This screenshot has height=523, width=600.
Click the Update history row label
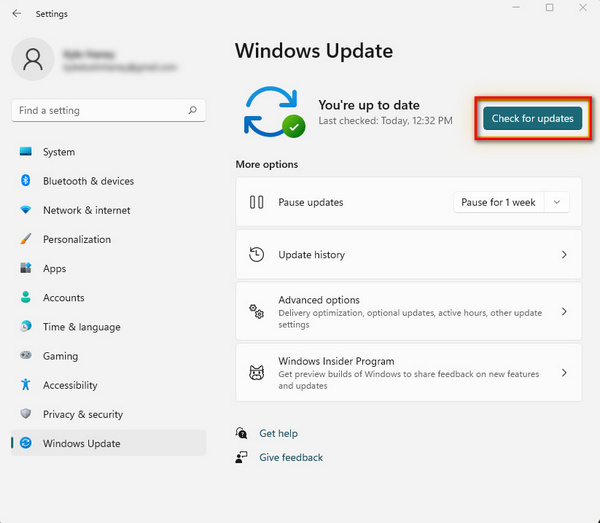[x=311, y=254]
